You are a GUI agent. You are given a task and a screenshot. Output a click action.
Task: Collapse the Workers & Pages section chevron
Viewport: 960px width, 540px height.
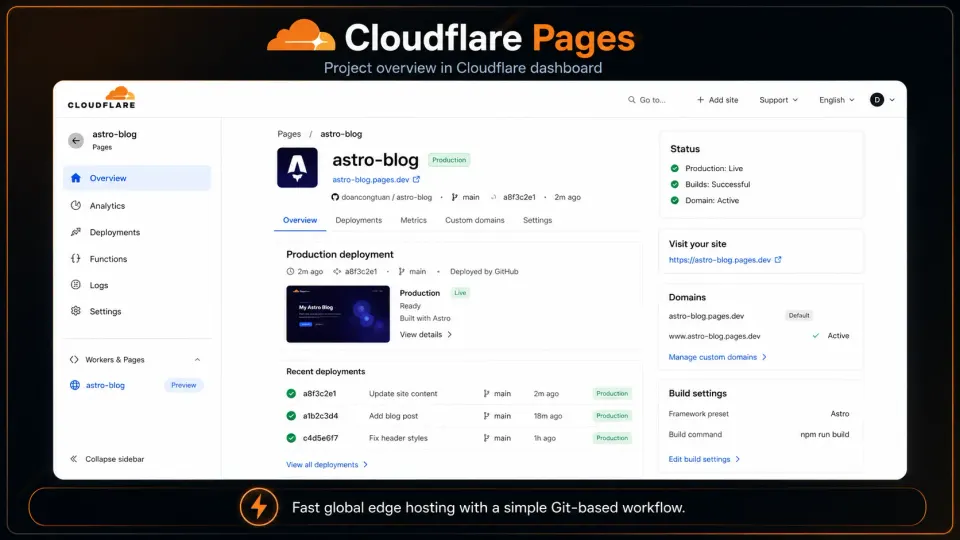point(197,360)
